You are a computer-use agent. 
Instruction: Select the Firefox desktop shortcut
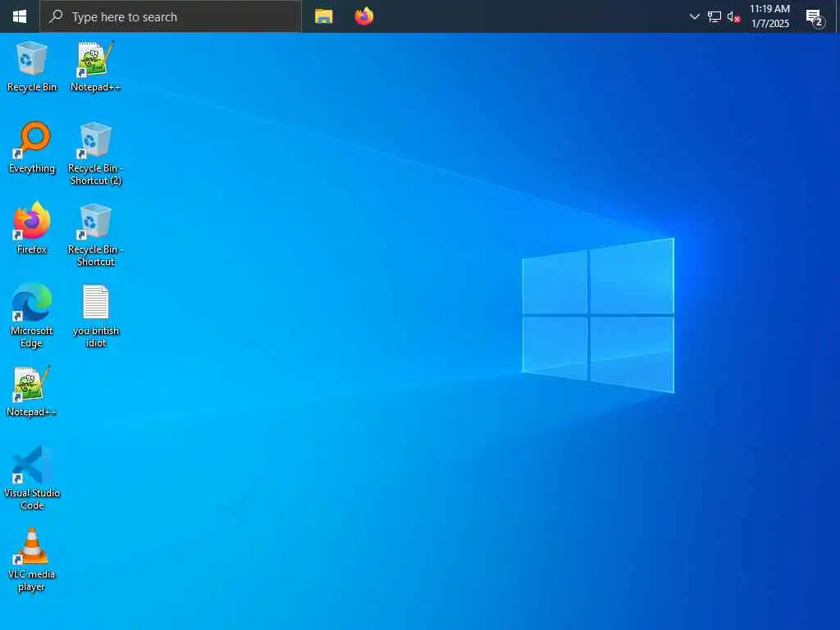32,229
